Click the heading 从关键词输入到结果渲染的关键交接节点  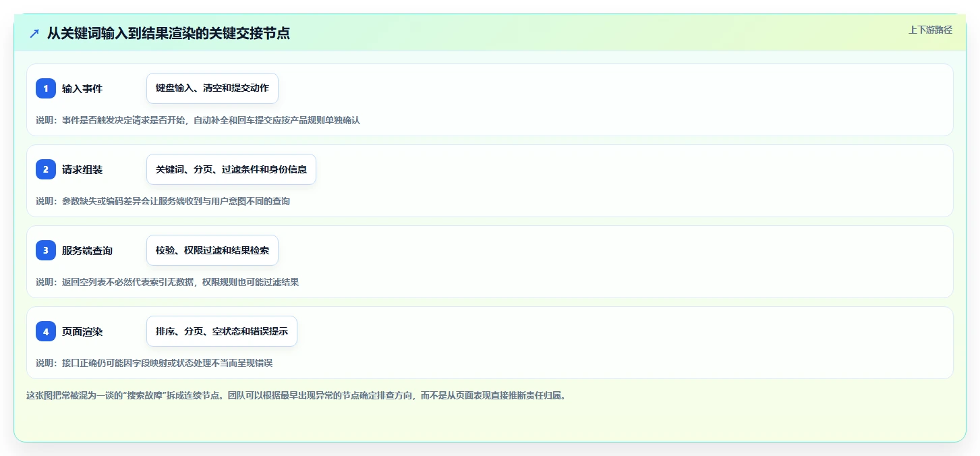(169, 33)
